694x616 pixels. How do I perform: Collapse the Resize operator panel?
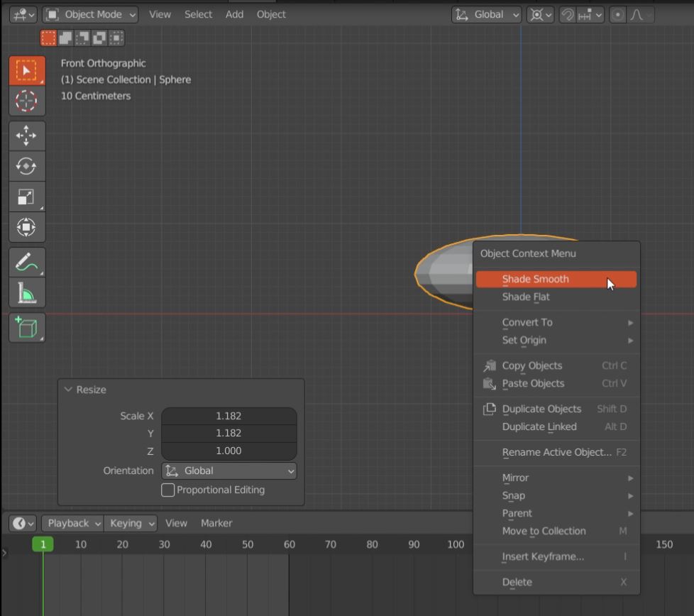[69, 389]
